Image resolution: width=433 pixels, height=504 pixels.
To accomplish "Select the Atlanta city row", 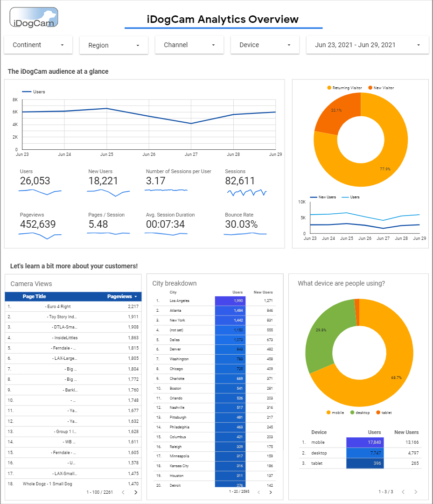I will coord(215,310).
